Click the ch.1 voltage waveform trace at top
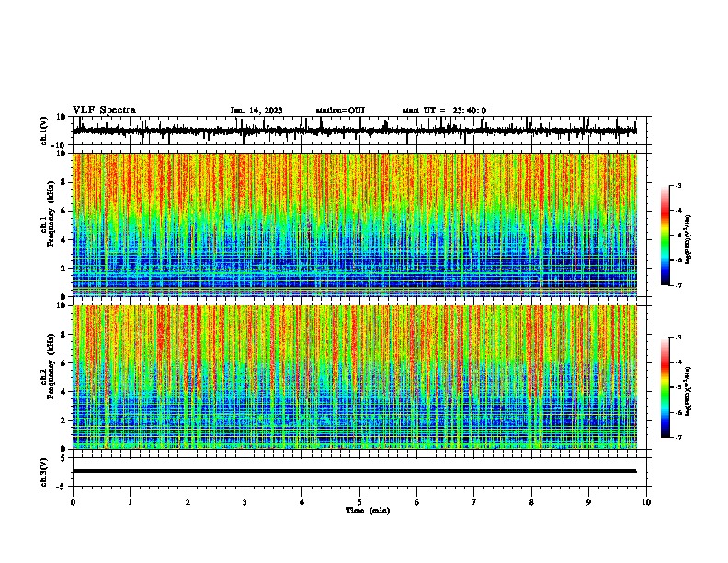 click(355, 131)
